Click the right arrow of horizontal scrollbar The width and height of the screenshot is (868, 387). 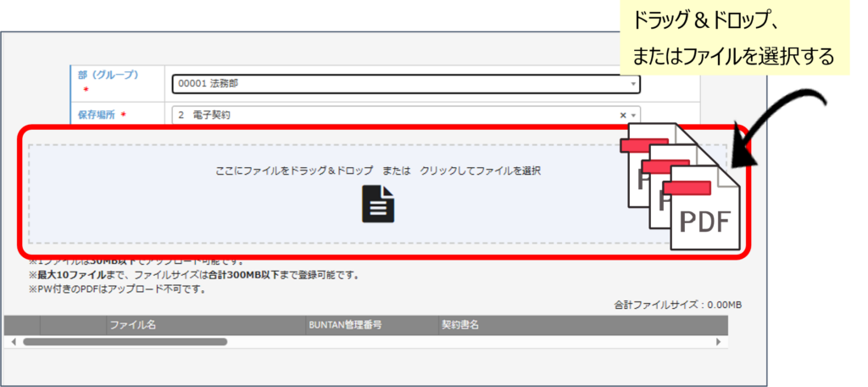pyautogui.click(x=719, y=342)
